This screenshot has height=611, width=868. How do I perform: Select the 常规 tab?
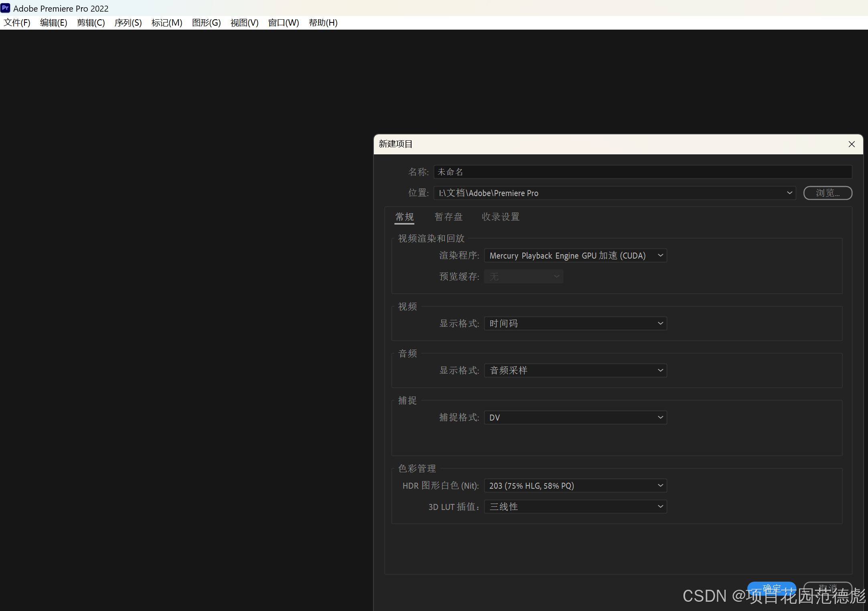(x=404, y=217)
